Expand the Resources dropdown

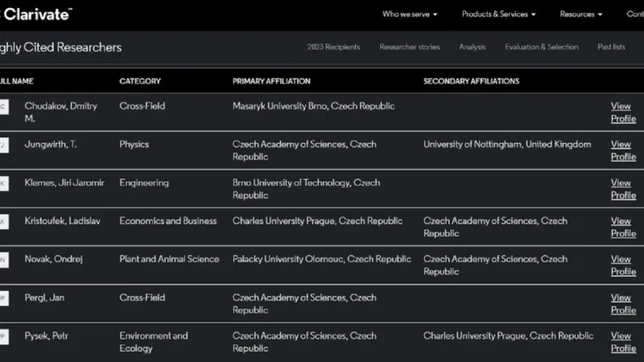point(581,14)
